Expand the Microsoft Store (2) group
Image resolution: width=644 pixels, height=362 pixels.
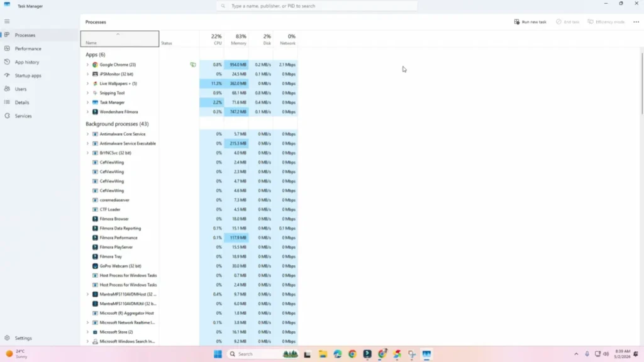[x=87, y=332]
